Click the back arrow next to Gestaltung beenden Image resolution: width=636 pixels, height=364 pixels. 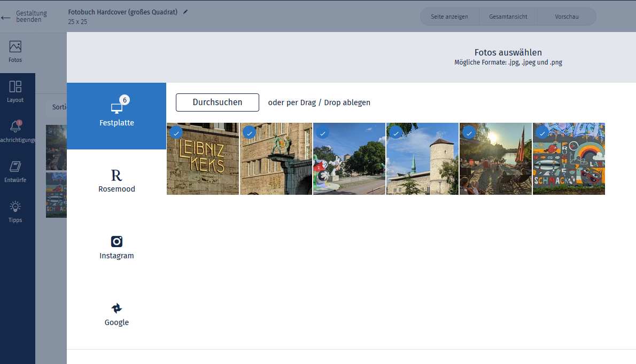6,18
